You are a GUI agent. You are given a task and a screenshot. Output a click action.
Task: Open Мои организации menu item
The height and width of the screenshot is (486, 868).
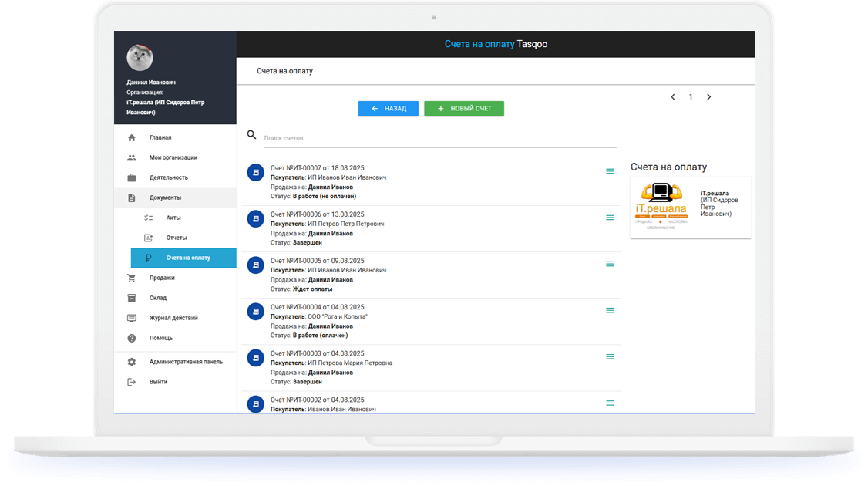tap(175, 158)
